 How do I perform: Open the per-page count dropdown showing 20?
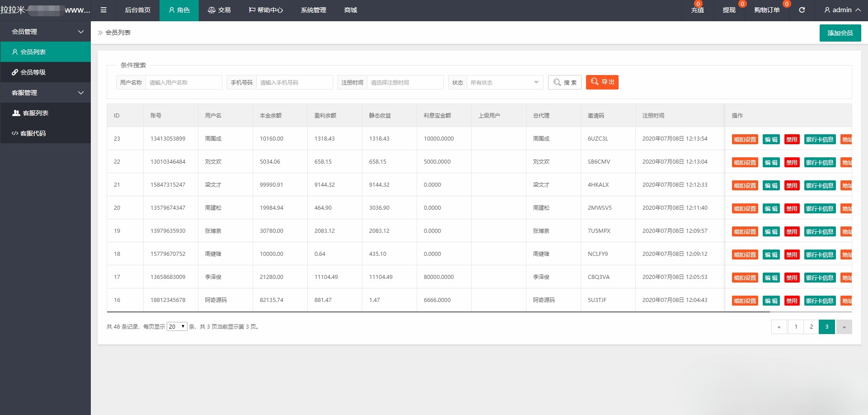(177, 326)
